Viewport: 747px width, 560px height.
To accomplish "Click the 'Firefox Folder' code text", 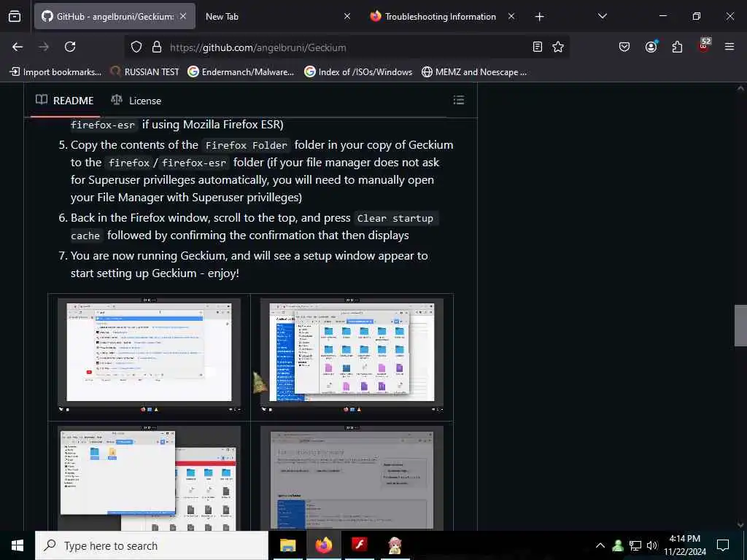I will (x=247, y=145).
